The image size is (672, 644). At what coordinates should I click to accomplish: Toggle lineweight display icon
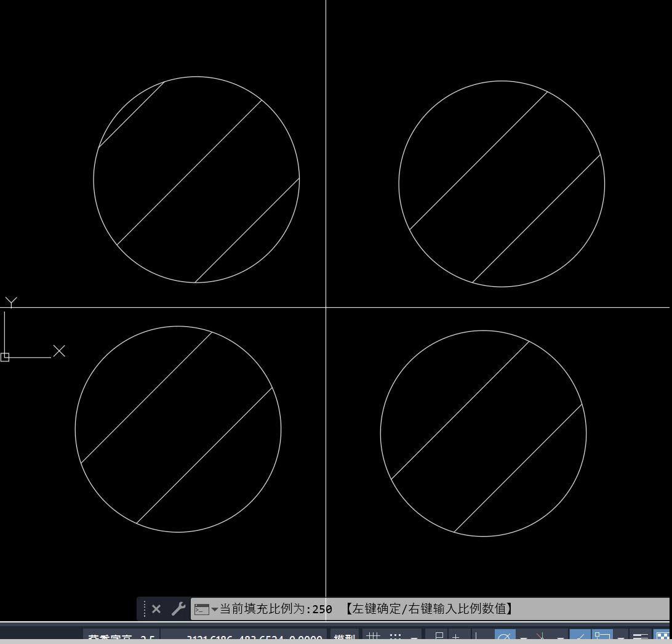[641, 638]
